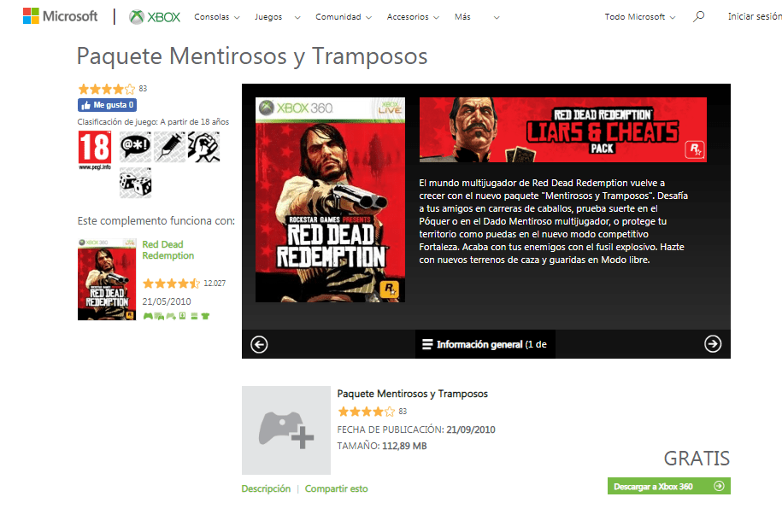Open the Juegos menu
The image size is (782, 532).
pos(277,17)
